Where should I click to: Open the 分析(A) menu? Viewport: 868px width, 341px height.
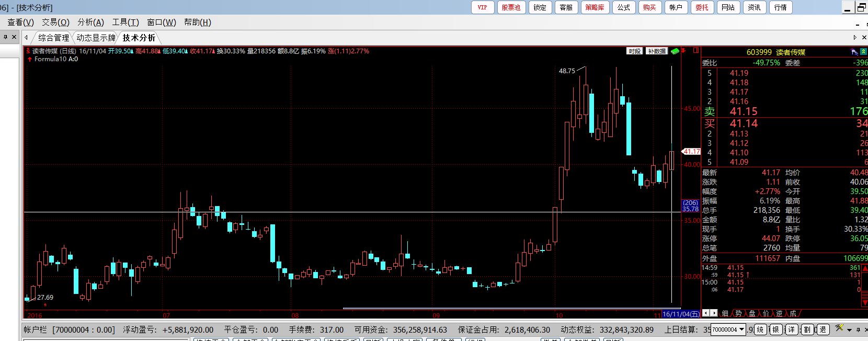click(x=90, y=22)
